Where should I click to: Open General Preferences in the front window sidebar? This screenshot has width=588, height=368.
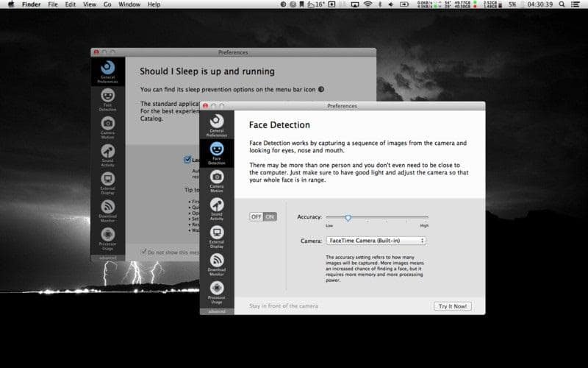216,124
